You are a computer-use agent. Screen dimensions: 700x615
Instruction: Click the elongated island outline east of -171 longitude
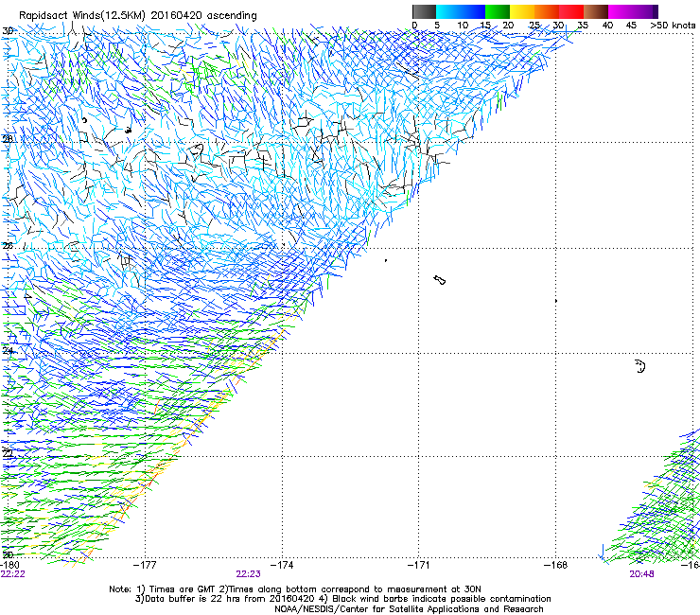(439, 280)
